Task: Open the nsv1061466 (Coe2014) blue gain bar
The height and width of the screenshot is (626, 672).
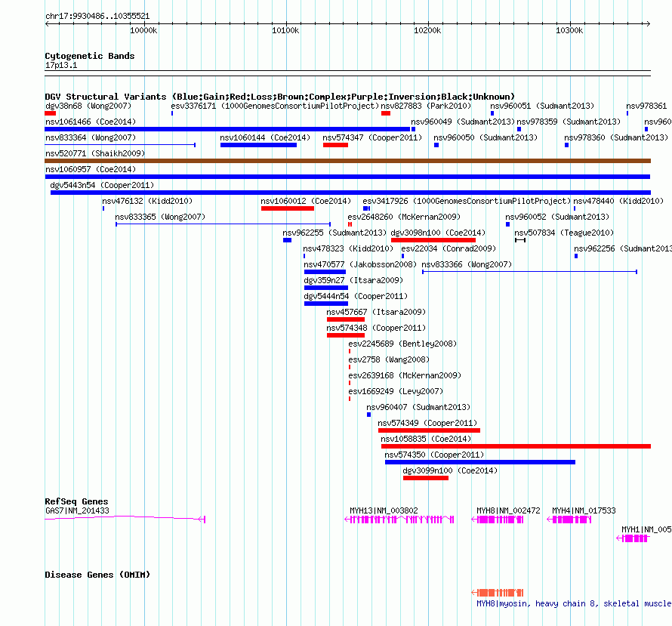Action: click(x=227, y=129)
